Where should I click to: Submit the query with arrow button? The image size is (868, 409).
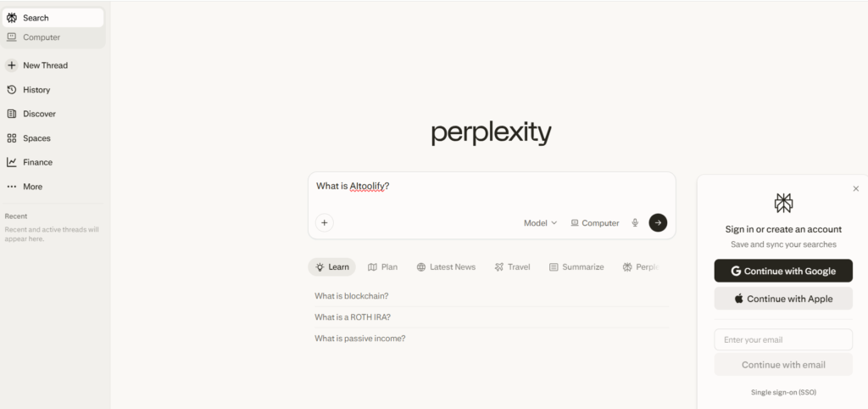click(x=658, y=222)
